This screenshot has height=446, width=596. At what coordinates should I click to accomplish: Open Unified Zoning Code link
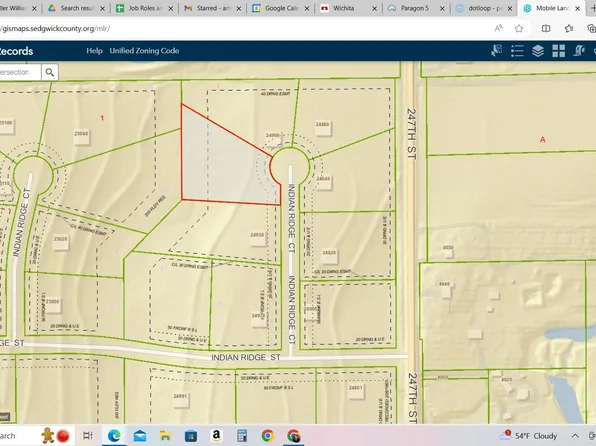click(x=144, y=51)
